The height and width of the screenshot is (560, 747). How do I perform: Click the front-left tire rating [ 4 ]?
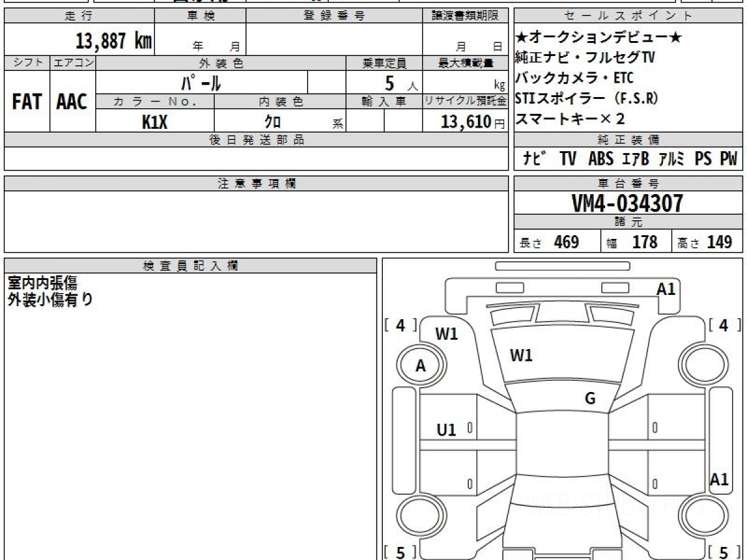pos(402,325)
